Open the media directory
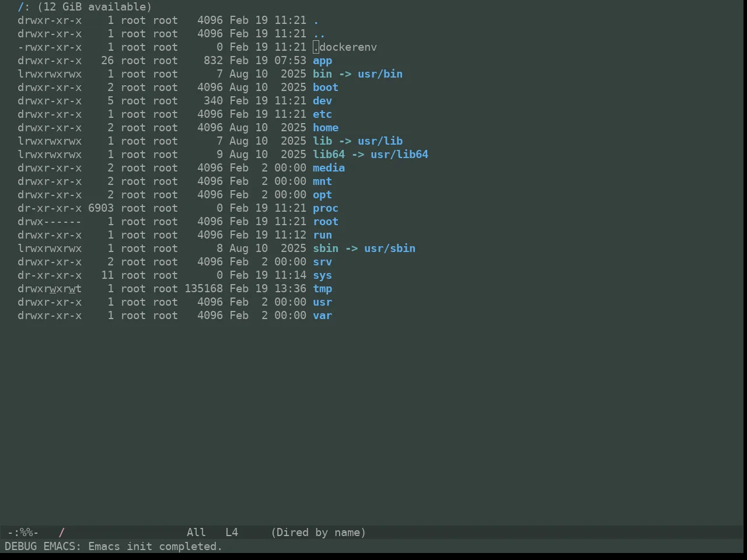This screenshot has height=560, width=747. pyautogui.click(x=329, y=168)
